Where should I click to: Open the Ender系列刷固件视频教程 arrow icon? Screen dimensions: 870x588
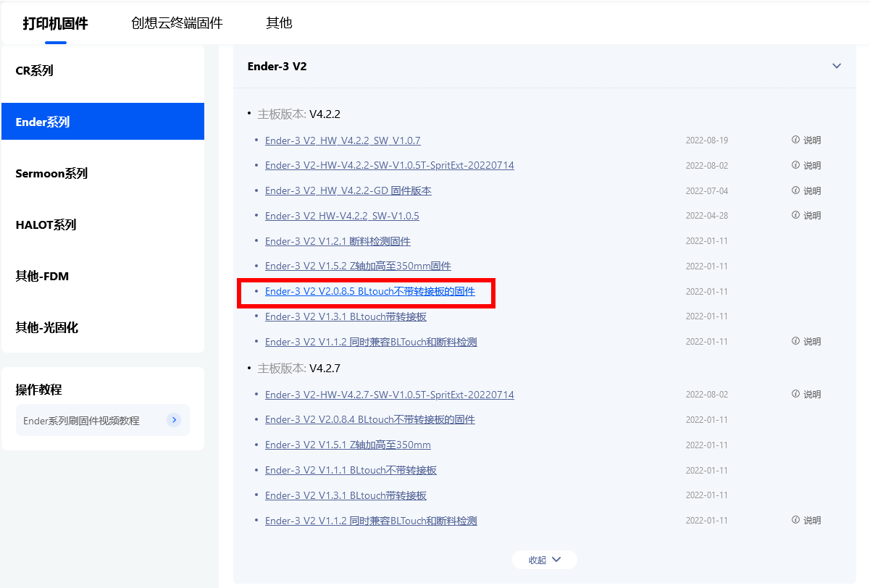point(174,420)
